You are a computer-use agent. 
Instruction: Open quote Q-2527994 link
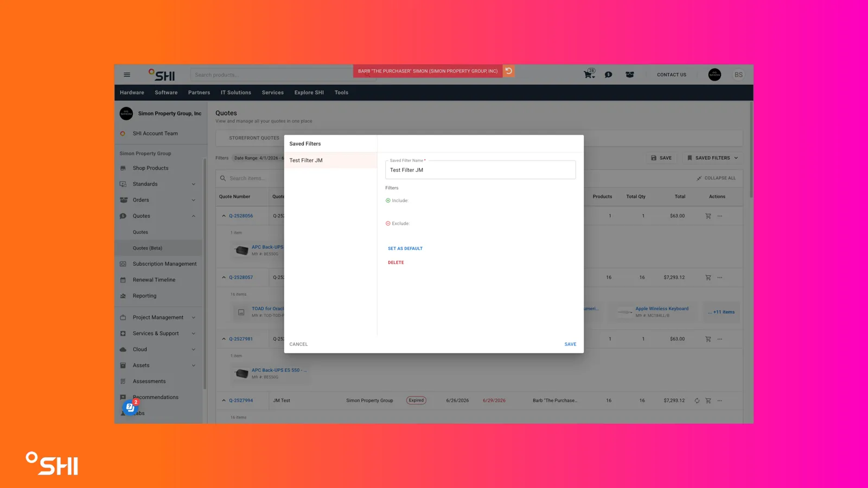pos(241,401)
